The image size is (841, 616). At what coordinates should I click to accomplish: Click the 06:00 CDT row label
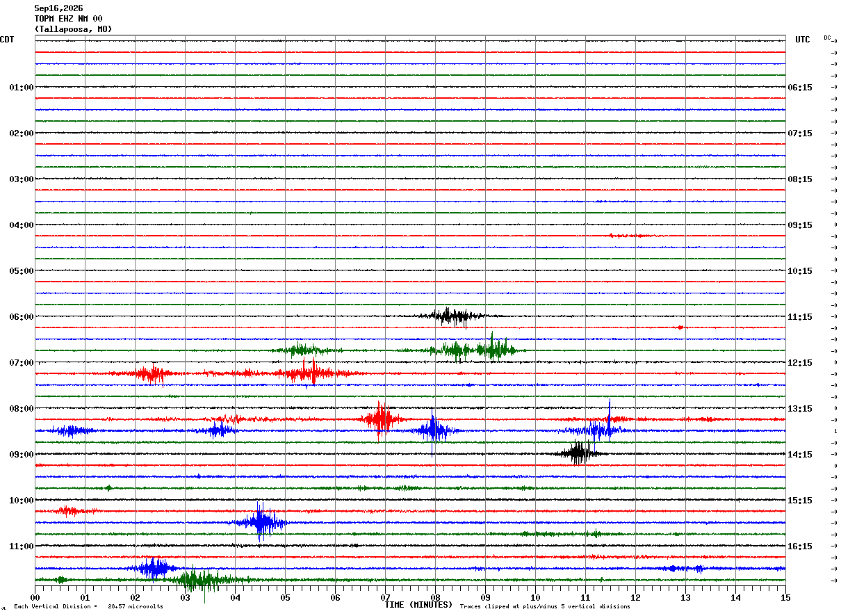point(21,317)
